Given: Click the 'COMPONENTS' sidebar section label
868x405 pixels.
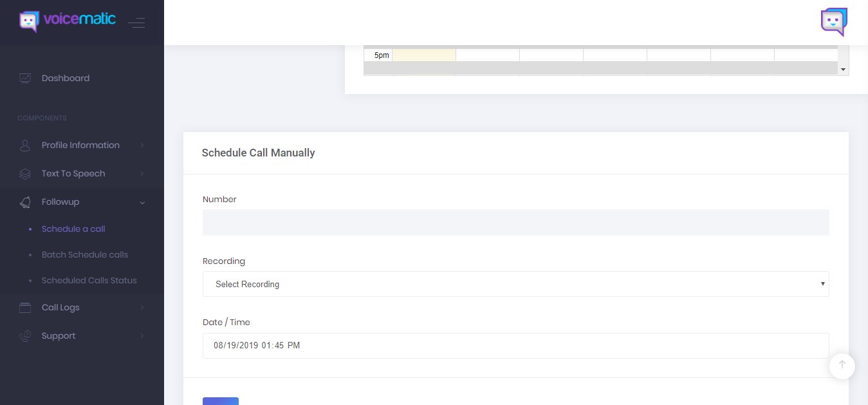Looking at the screenshot, I should coord(42,118).
